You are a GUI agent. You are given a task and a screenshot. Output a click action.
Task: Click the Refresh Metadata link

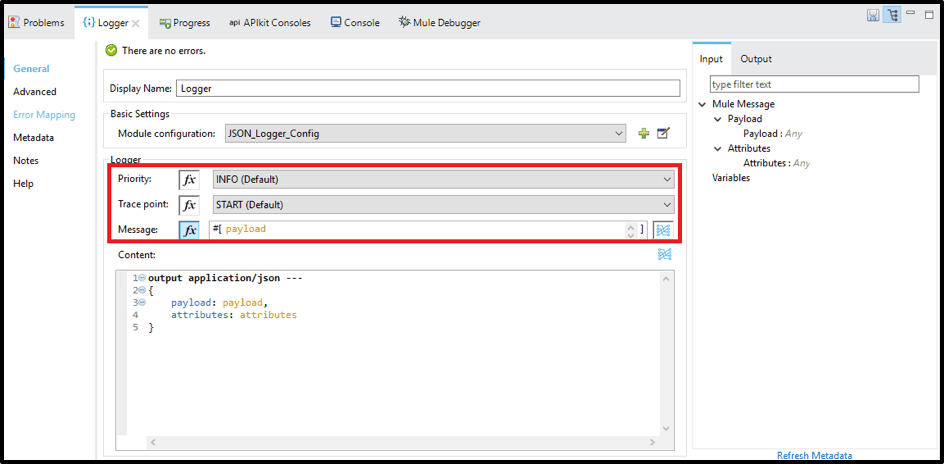point(814,455)
